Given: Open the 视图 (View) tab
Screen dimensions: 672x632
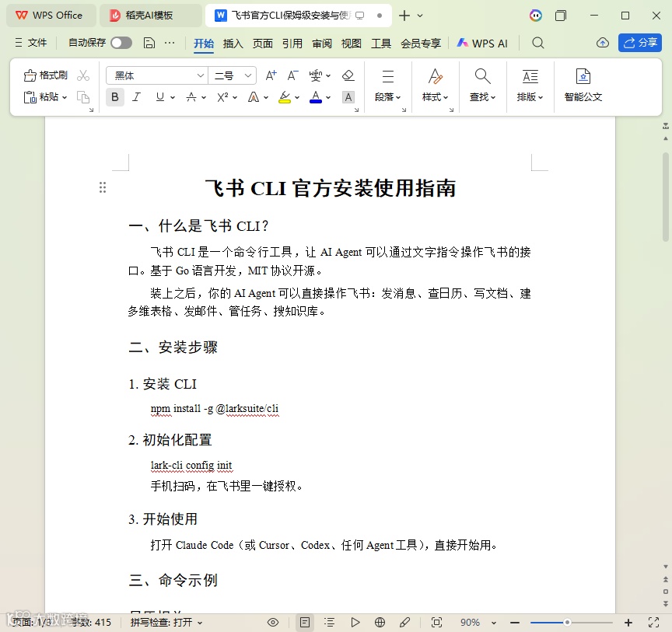Looking at the screenshot, I should point(352,44).
